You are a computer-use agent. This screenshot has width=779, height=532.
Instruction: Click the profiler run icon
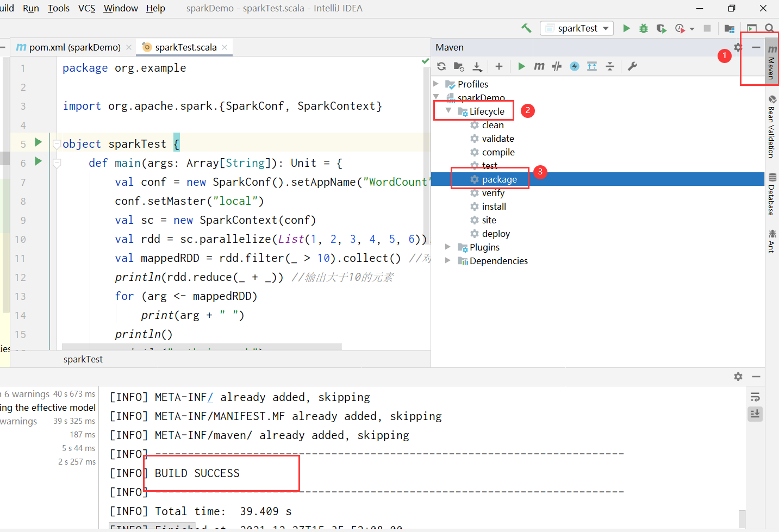tap(680, 28)
